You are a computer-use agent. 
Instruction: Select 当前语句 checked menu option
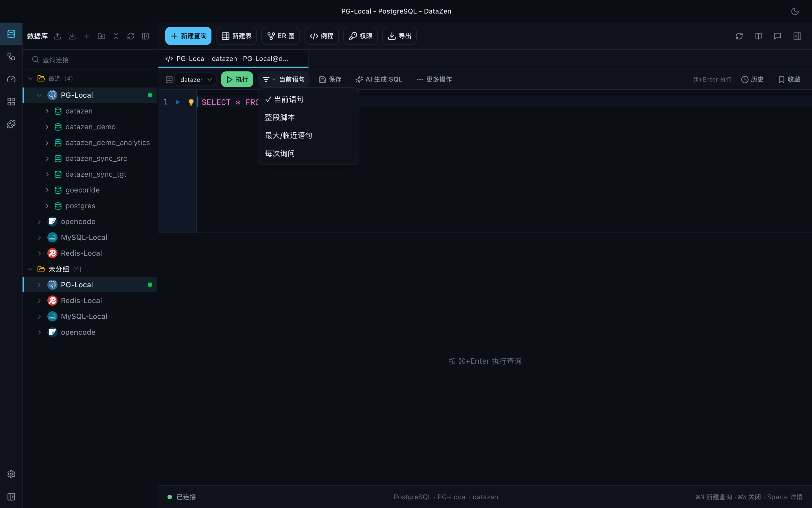308,99
